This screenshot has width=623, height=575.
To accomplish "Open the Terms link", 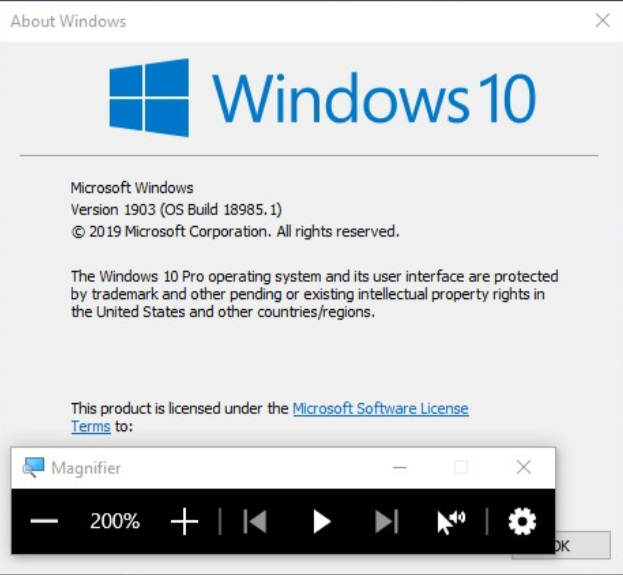I will point(91,426).
